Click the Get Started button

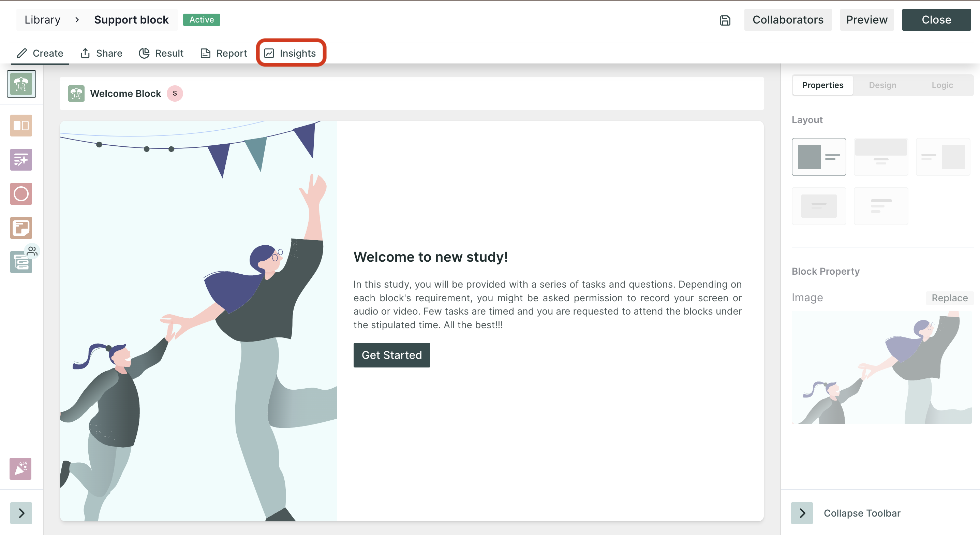391,355
